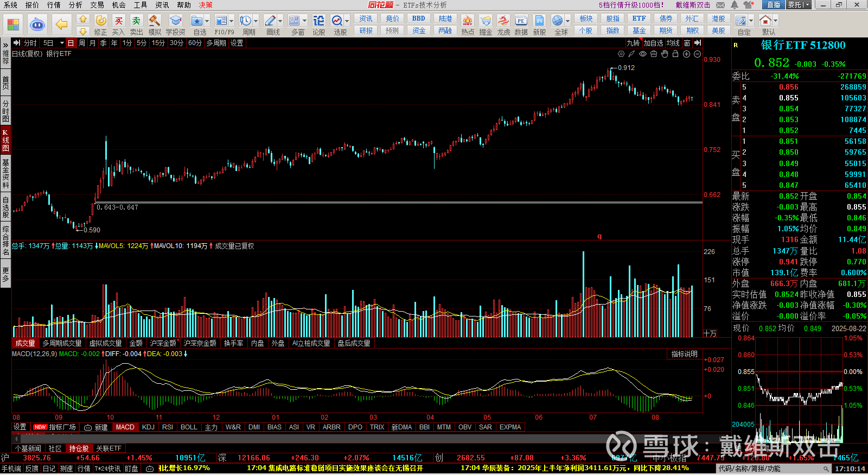Click the 卖出 sell icon
Image resolution: width=868 pixels, height=475 pixels.
tap(136, 25)
